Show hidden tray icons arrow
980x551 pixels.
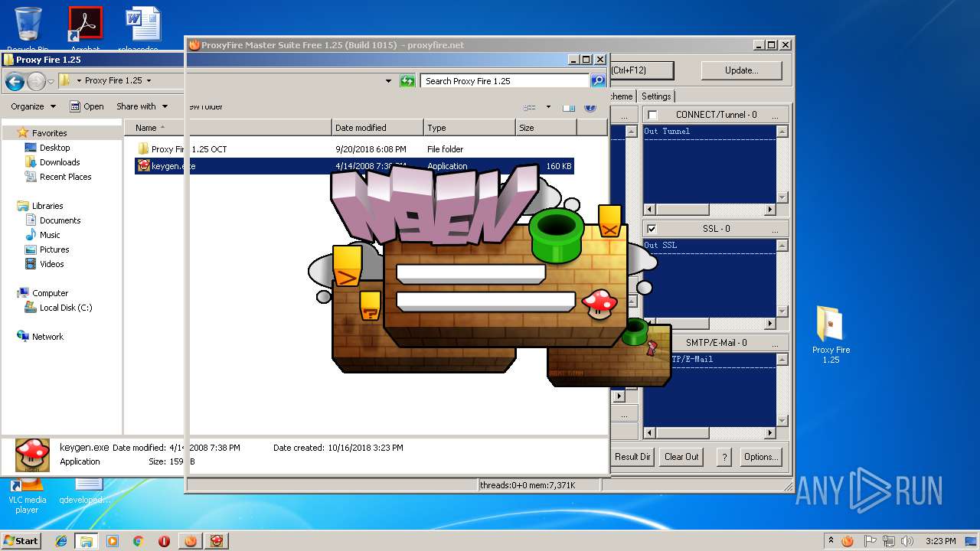click(831, 541)
